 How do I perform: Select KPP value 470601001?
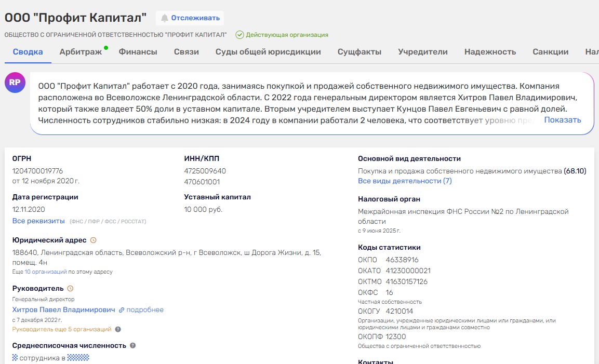tap(202, 182)
